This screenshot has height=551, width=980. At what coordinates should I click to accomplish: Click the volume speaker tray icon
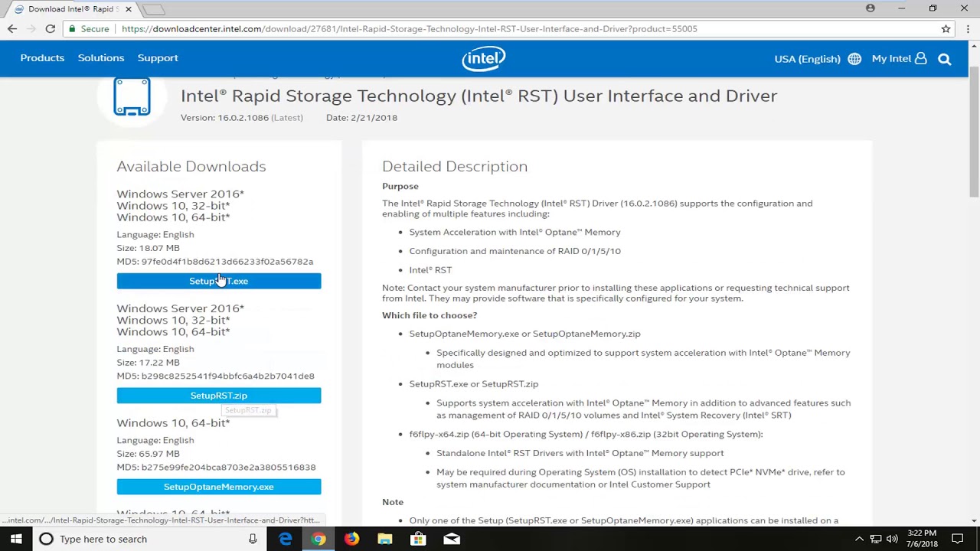point(893,539)
